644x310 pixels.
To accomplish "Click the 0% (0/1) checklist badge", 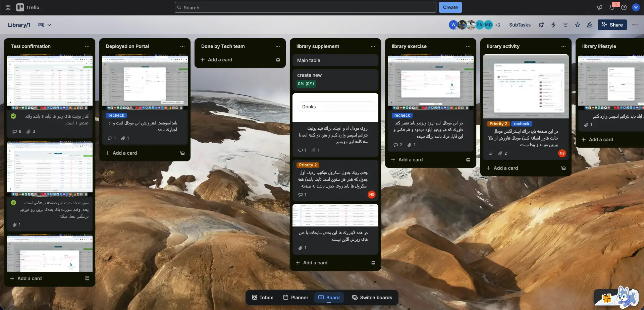I will click(x=306, y=84).
